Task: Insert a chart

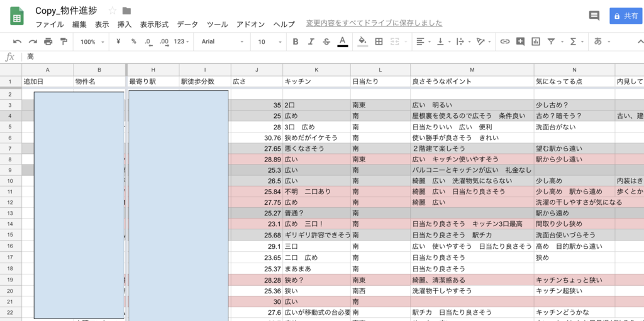Action: (536, 41)
